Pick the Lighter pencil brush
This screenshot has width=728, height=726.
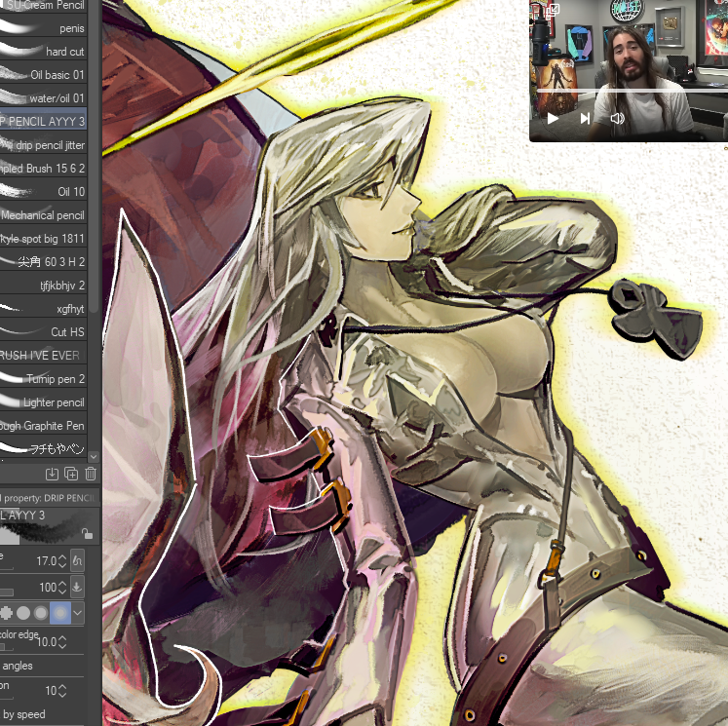pos(43,402)
